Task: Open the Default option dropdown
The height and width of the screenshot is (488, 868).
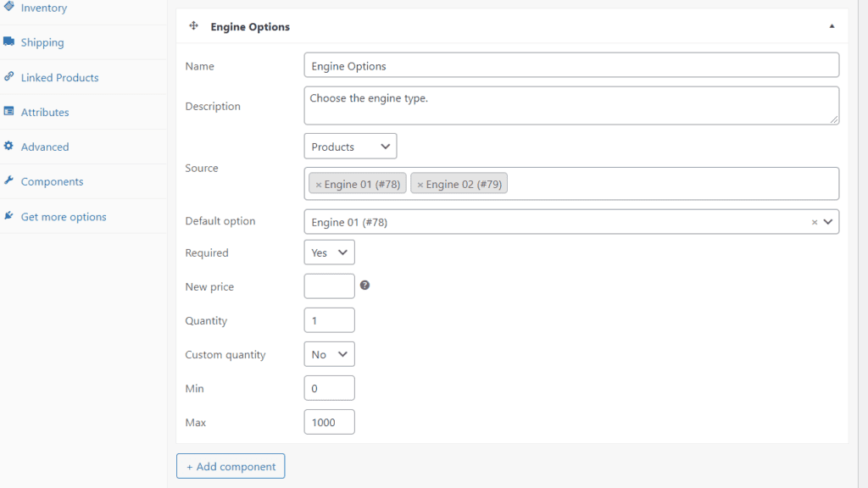Action: [x=559, y=222]
